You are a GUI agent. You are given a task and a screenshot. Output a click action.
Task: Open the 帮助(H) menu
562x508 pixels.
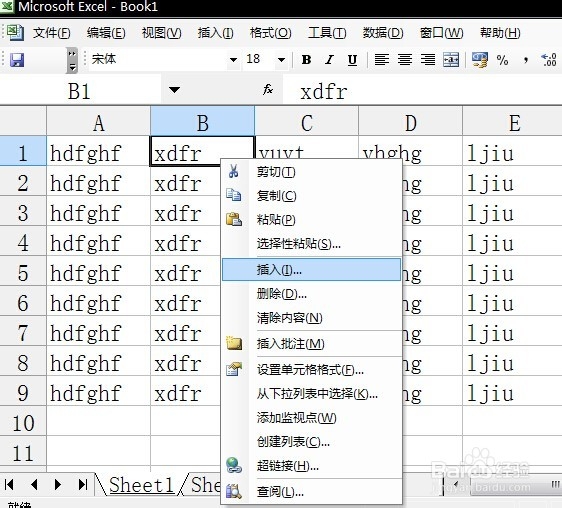pyautogui.click(x=500, y=33)
